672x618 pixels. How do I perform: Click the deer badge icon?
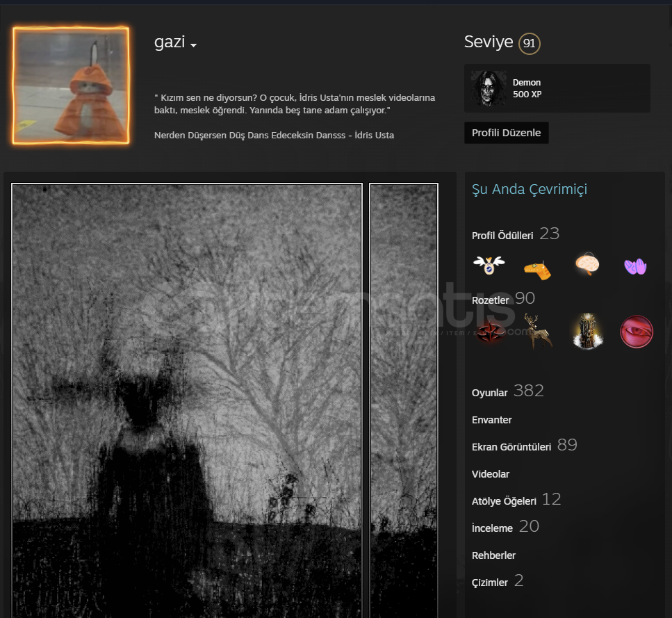[x=539, y=330]
